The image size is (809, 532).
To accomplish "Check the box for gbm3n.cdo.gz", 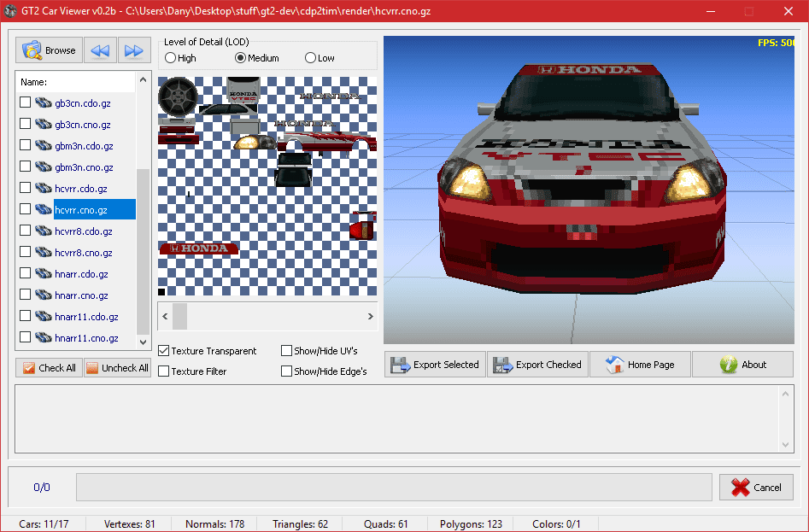I will [x=25, y=145].
